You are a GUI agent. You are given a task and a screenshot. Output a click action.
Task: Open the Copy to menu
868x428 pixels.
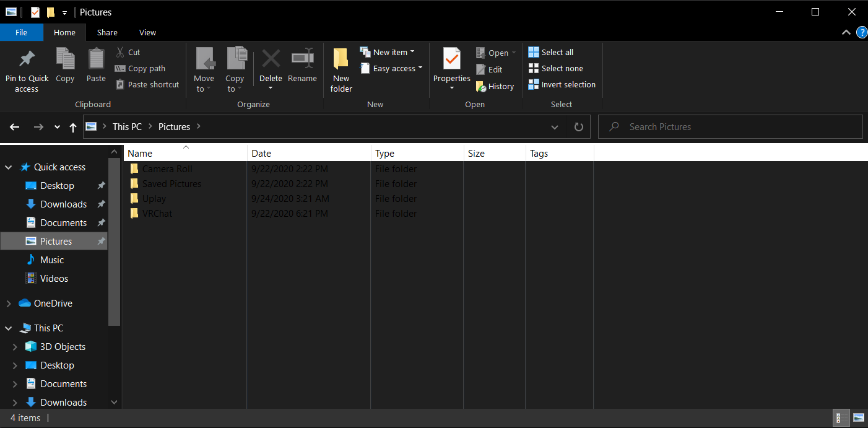click(x=235, y=70)
